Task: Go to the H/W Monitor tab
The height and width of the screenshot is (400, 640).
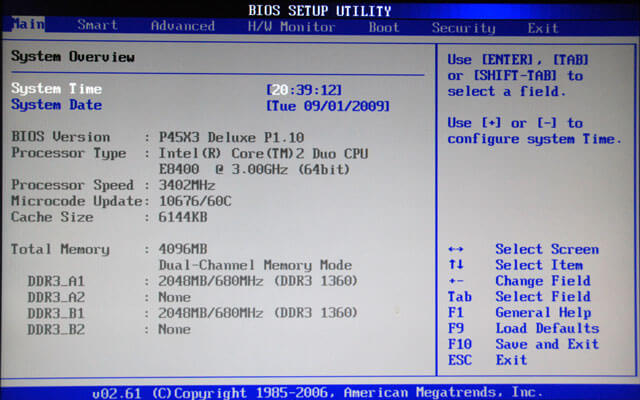Action: pos(291,27)
